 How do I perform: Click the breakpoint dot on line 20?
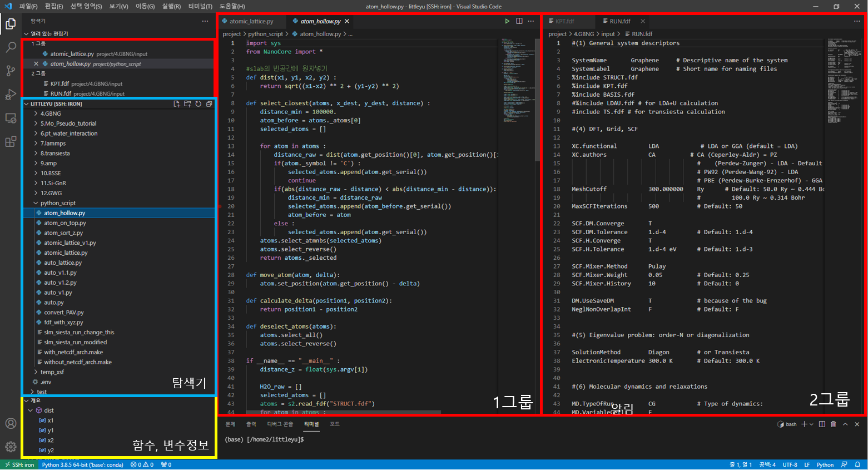click(x=220, y=206)
